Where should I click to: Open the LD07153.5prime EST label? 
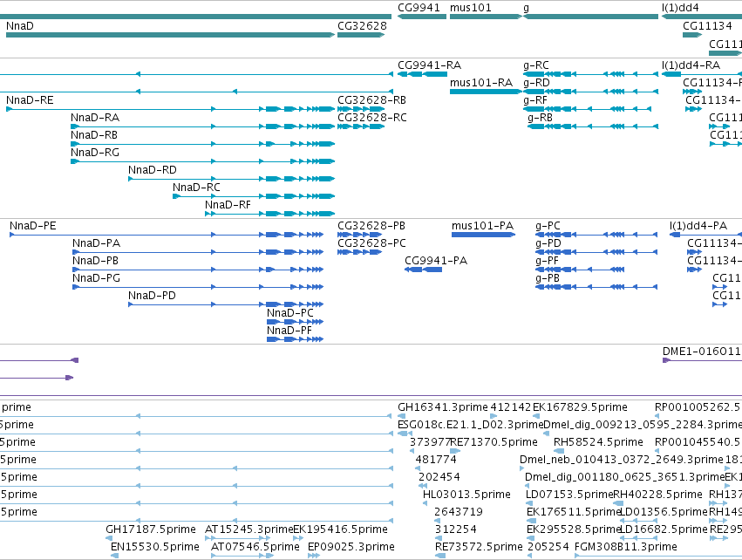click(x=569, y=495)
